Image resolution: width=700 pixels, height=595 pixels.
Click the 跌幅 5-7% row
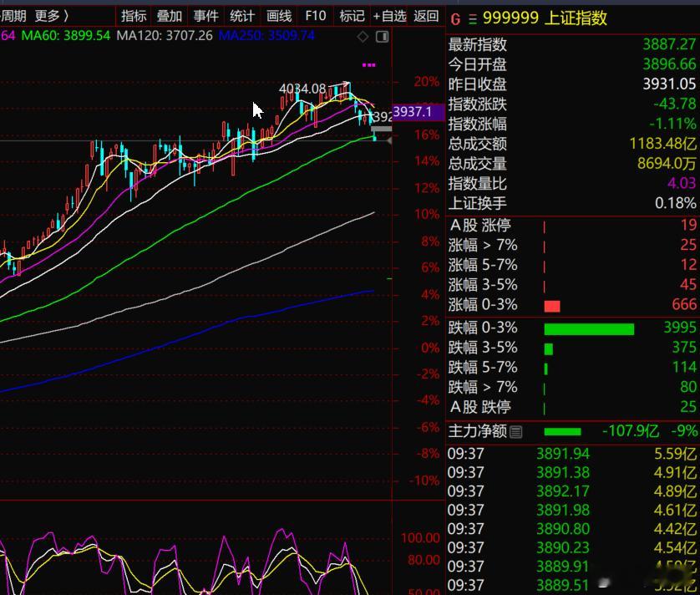(572, 368)
